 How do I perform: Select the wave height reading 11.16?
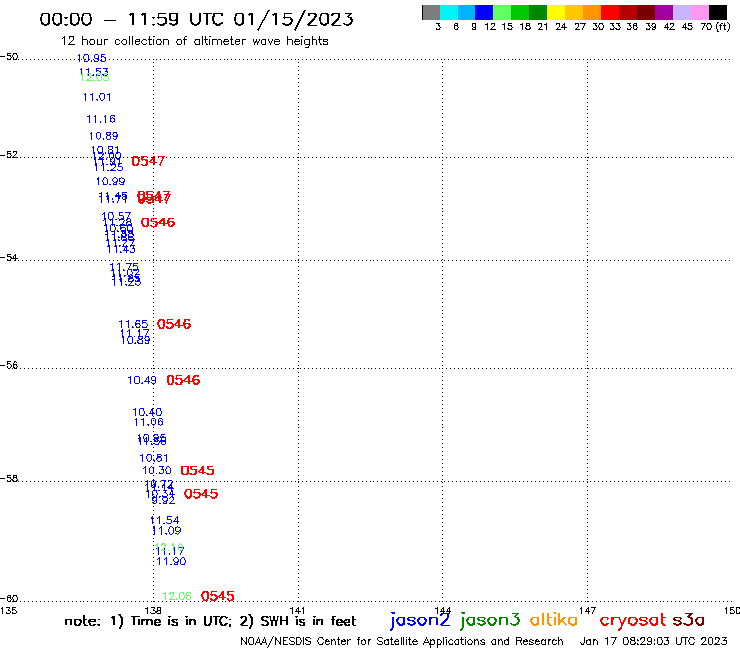(x=101, y=119)
